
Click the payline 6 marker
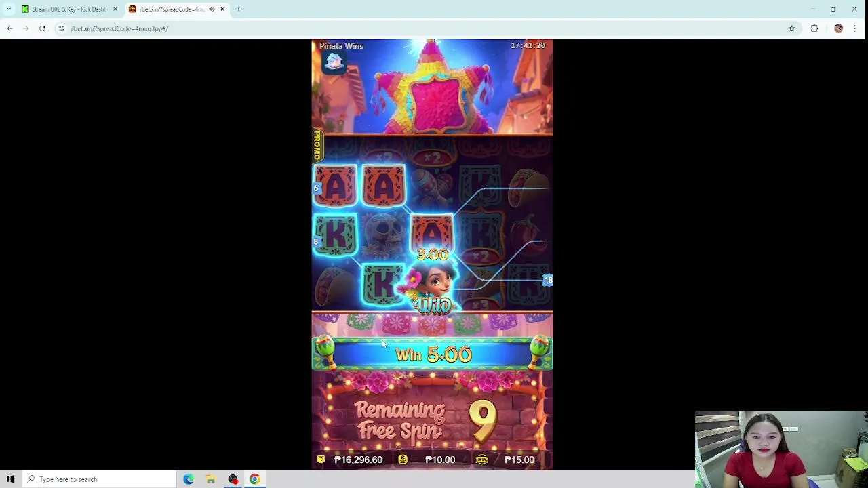[x=315, y=188]
